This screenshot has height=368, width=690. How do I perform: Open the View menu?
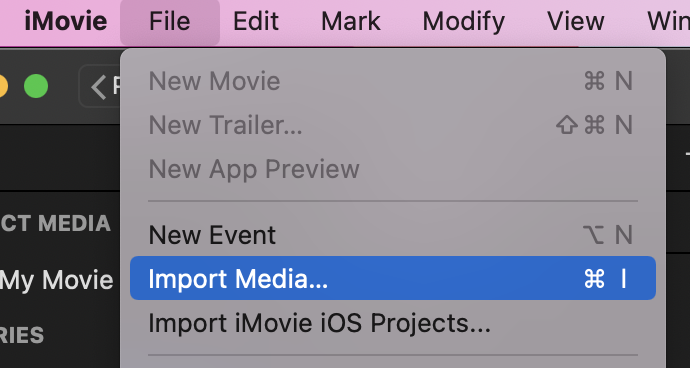coord(576,21)
